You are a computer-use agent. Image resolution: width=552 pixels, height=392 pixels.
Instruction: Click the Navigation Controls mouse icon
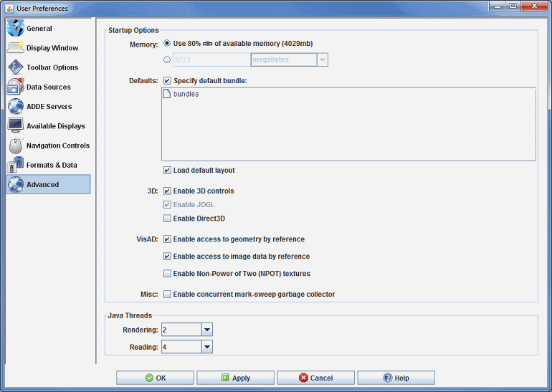click(16, 145)
